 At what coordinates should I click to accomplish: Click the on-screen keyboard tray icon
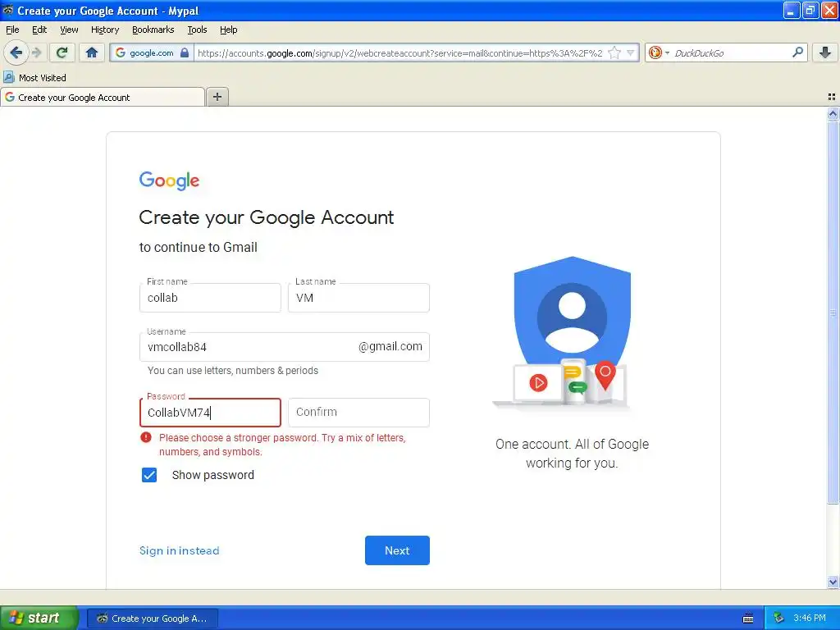(x=748, y=619)
